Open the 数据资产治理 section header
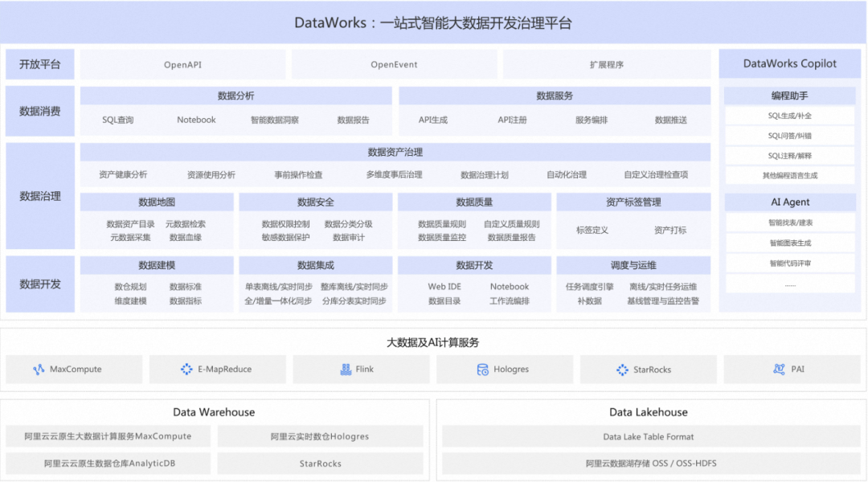Image resolution: width=868 pixels, height=482 pixels. pyautogui.click(x=395, y=152)
